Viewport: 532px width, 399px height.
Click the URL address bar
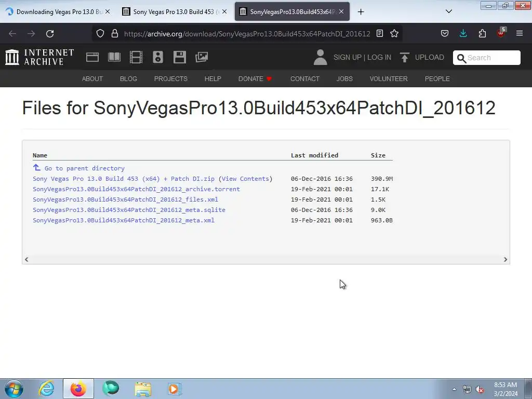click(x=247, y=34)
